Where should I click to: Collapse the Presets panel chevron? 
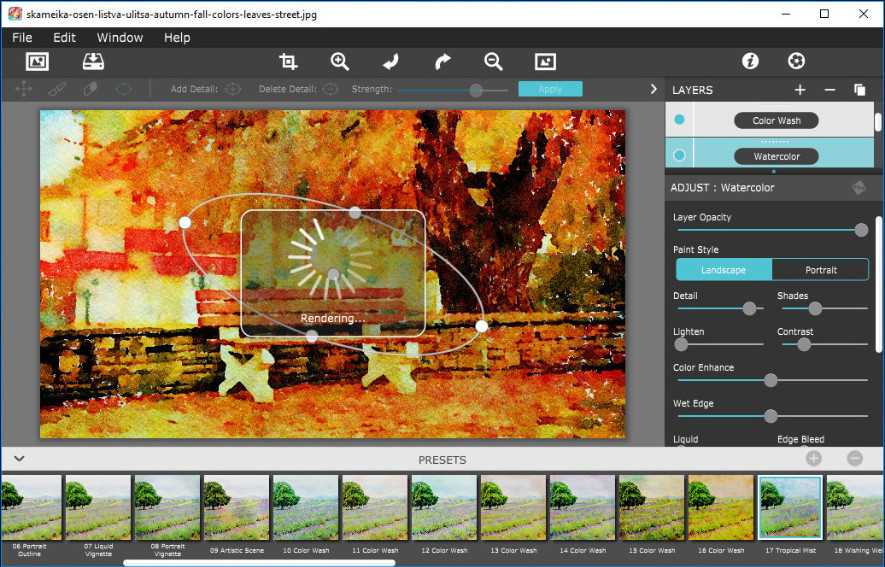coord(19,459)
